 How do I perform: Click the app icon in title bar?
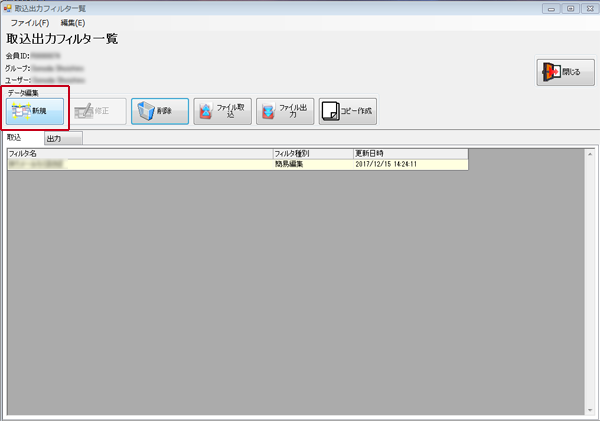9,8
